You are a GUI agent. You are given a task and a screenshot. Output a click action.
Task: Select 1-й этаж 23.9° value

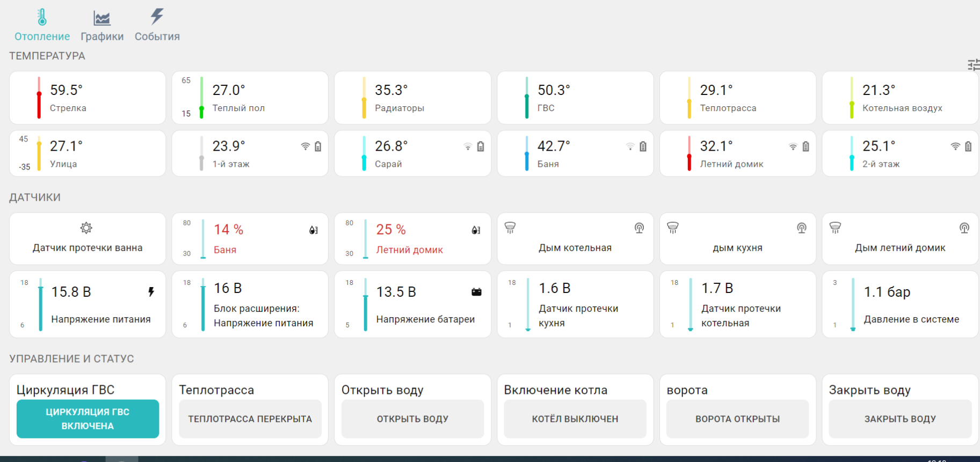[x=229, y=146]
